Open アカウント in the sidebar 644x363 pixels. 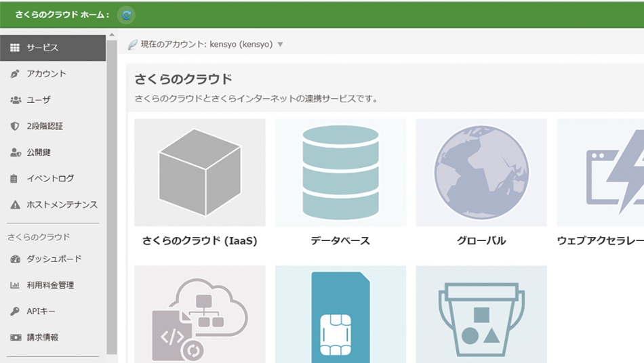coord(53,74)
